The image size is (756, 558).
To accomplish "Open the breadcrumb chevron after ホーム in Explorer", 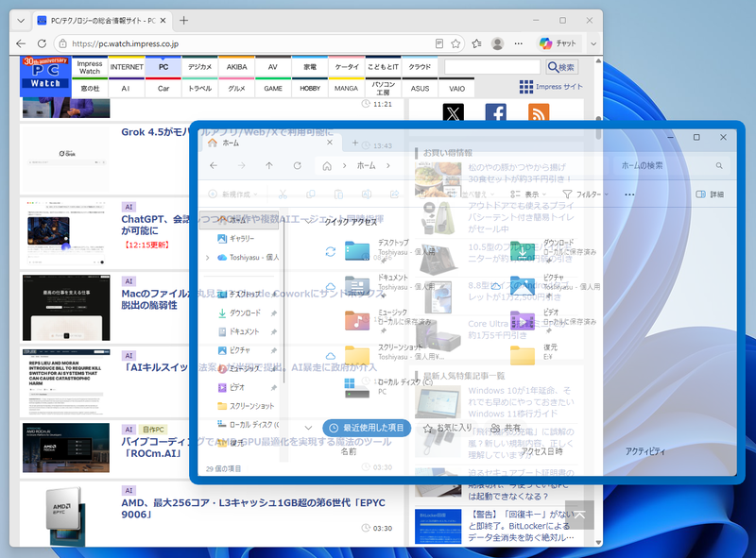I will coord(388,166).
